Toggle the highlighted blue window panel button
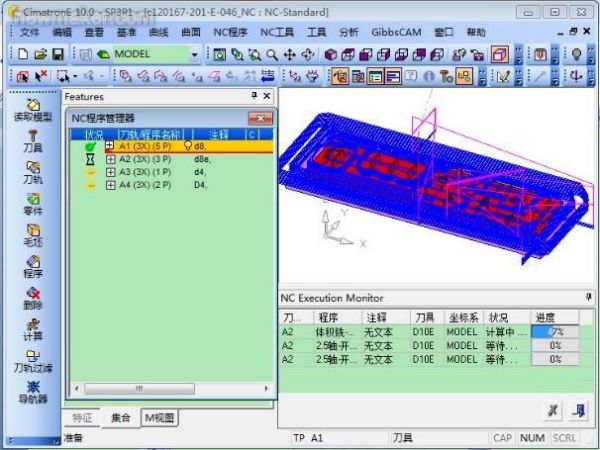 393,76
